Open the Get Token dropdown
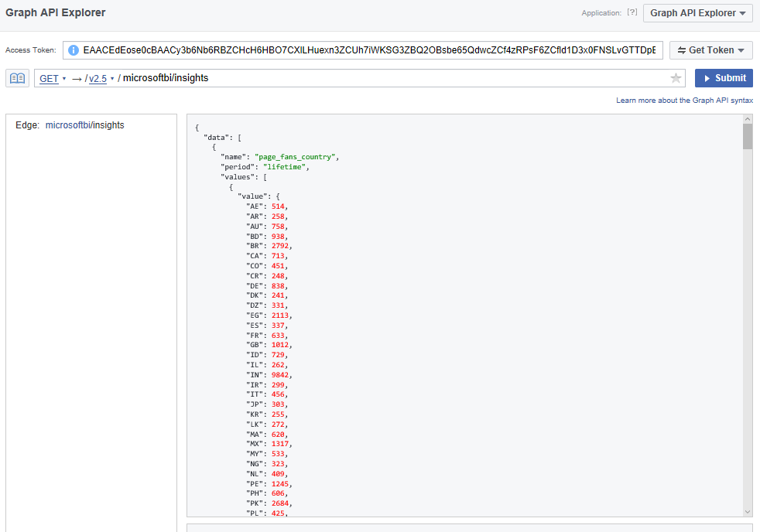This screenshot has width=760, height=532. coord(710,49)
